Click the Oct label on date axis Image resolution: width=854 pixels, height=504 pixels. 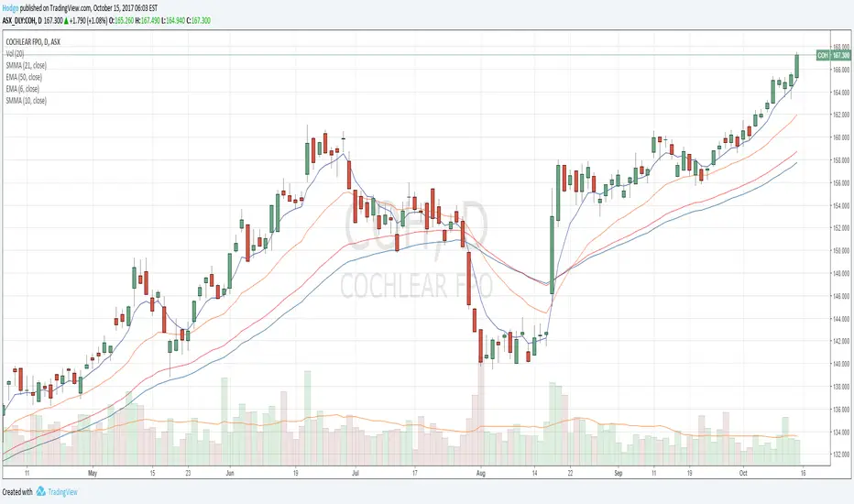[743, 473]
